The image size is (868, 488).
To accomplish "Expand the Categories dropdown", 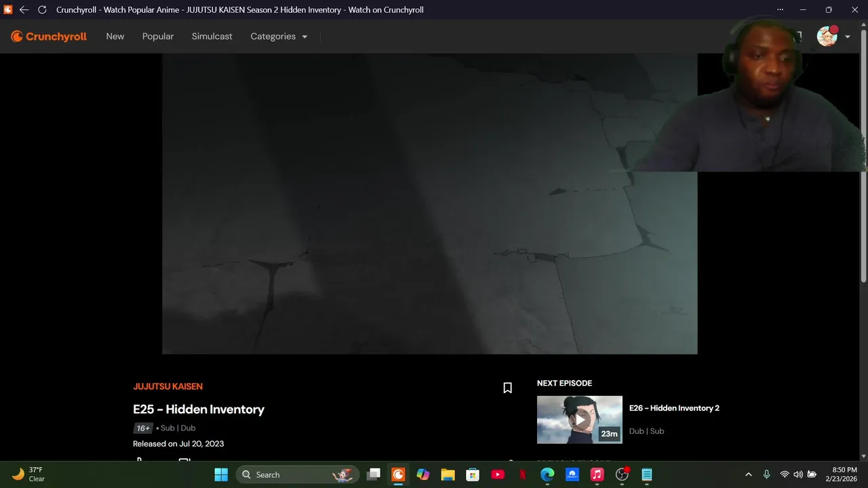I will click(x=279, y=37).
